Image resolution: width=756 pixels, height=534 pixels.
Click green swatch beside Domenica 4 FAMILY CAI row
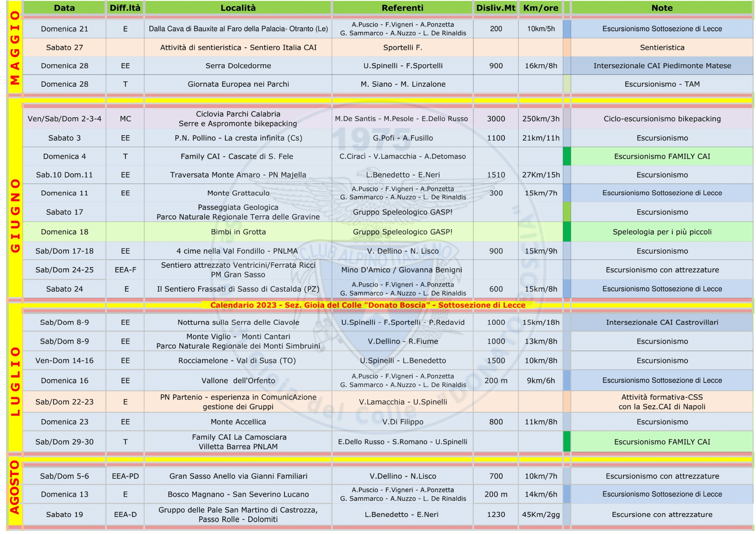(x=567, y=156)
